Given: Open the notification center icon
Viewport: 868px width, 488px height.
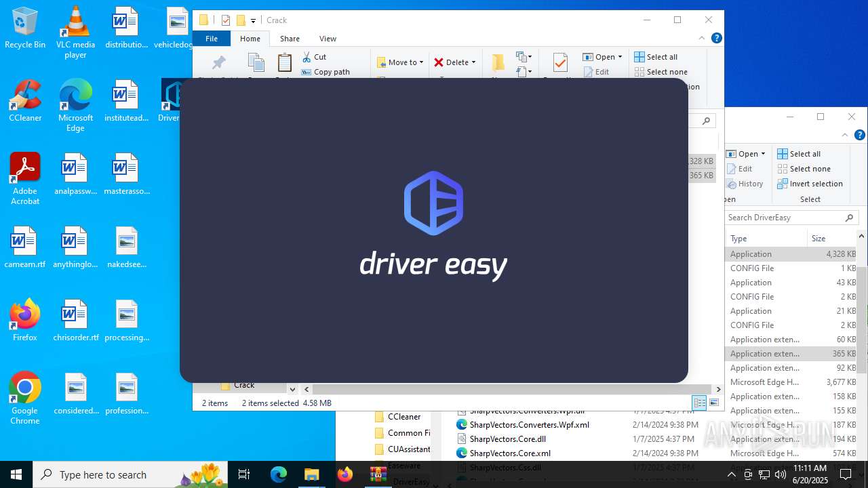Looking at the screenshot, I should (x=846, y=474).
